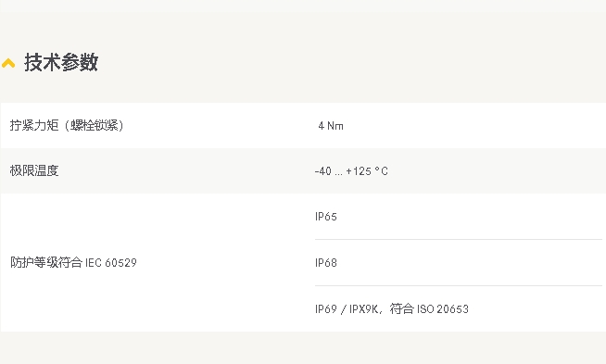Click the IPX9K text
This screenshot has height=364, width=606.
[x=363, y=309]
